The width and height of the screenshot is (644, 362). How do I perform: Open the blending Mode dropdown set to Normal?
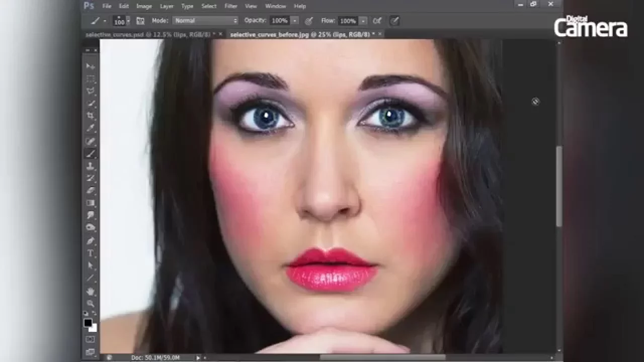205,21
